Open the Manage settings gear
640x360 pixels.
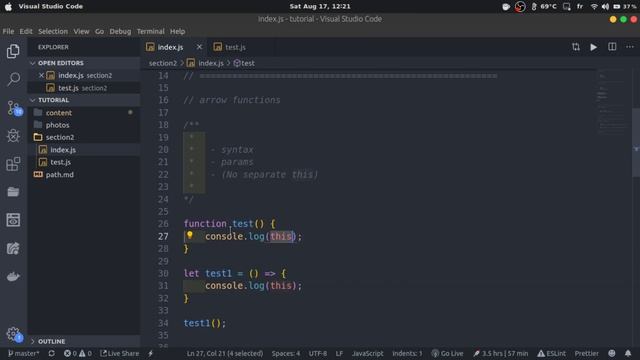click(14, 334)
